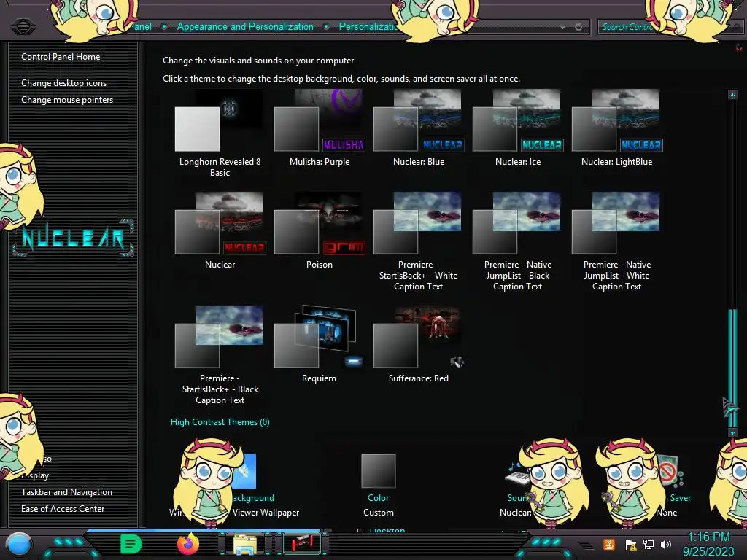747x560 pixels.
Task: Select the Longhorn Revealed 8 Basic theme
Action: click(x=220, y=133)
